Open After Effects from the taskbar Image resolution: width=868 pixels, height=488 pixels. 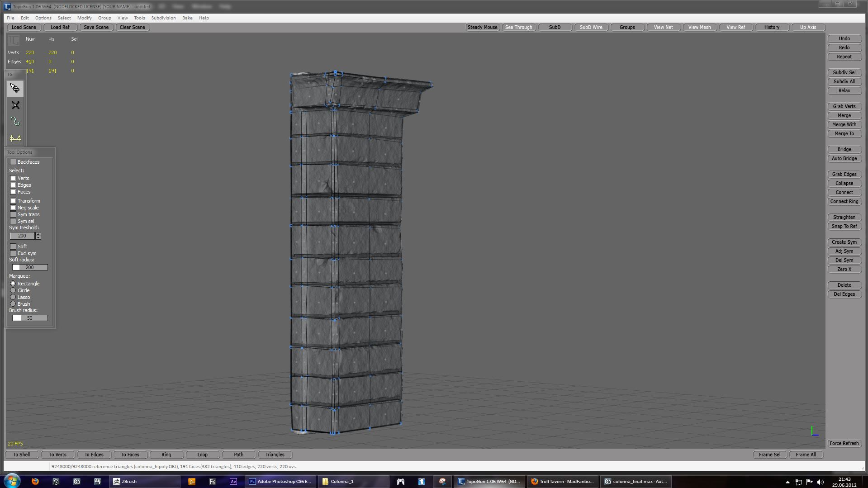point(233,481)
